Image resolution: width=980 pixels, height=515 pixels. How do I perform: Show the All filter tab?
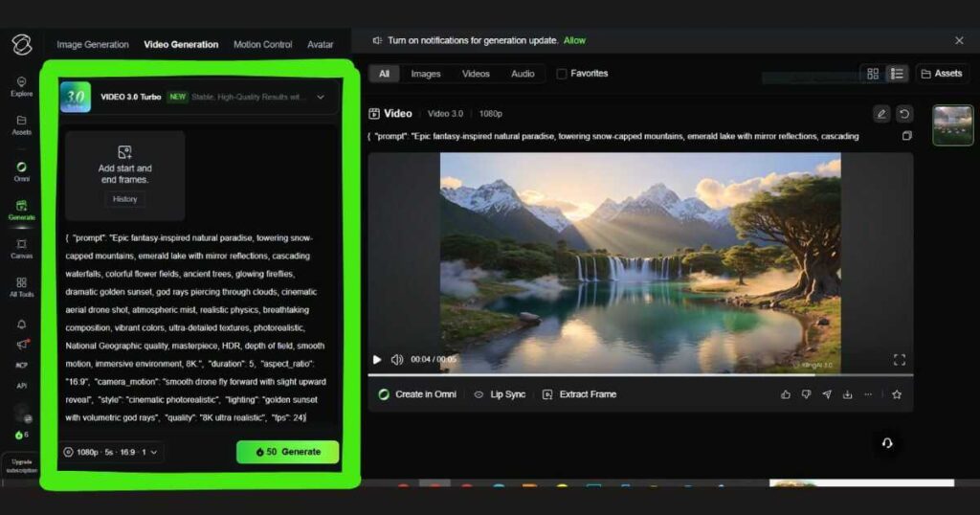click(x=384, y=74)
